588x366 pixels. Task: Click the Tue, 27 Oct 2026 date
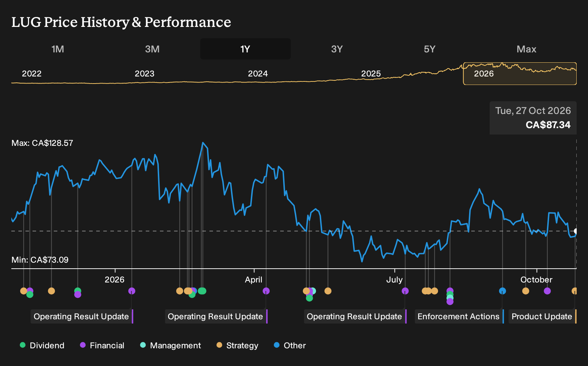533,111
